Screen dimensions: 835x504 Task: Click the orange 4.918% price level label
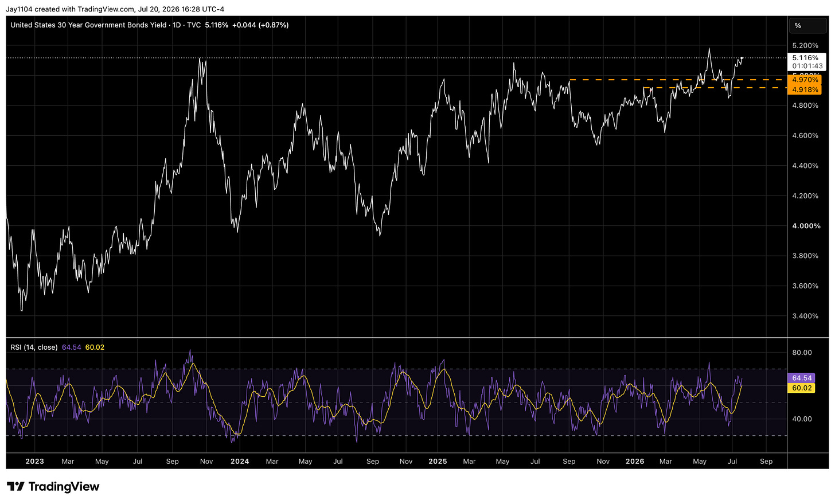point(805,90)
